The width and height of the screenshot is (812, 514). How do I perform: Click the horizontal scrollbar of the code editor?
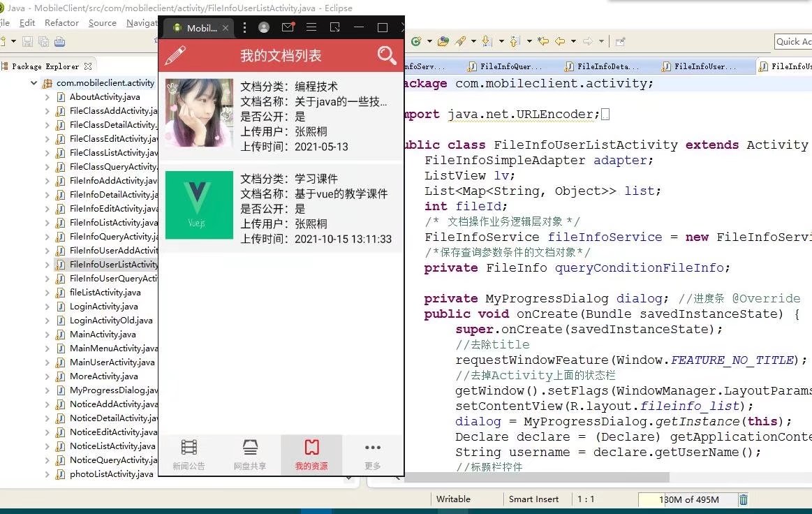[537, 477]
